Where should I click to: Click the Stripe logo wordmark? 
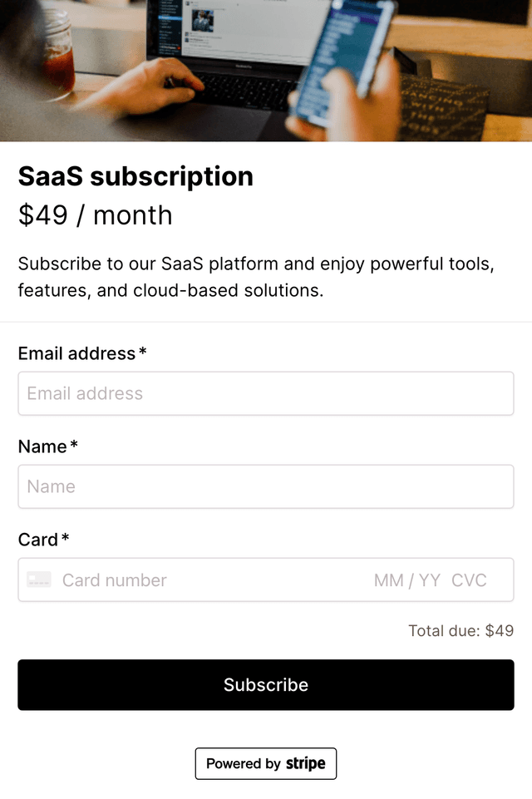pyautogui.click(x=306, y=763)
